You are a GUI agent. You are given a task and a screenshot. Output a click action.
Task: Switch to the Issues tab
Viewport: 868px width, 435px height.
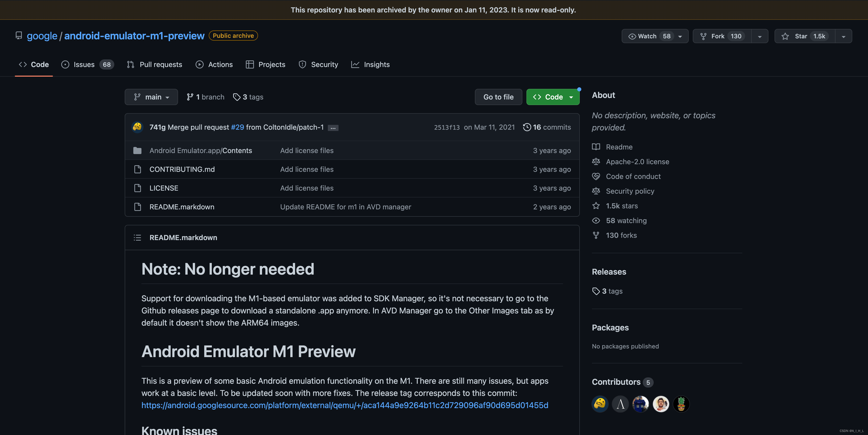click(x=87, y=64)
